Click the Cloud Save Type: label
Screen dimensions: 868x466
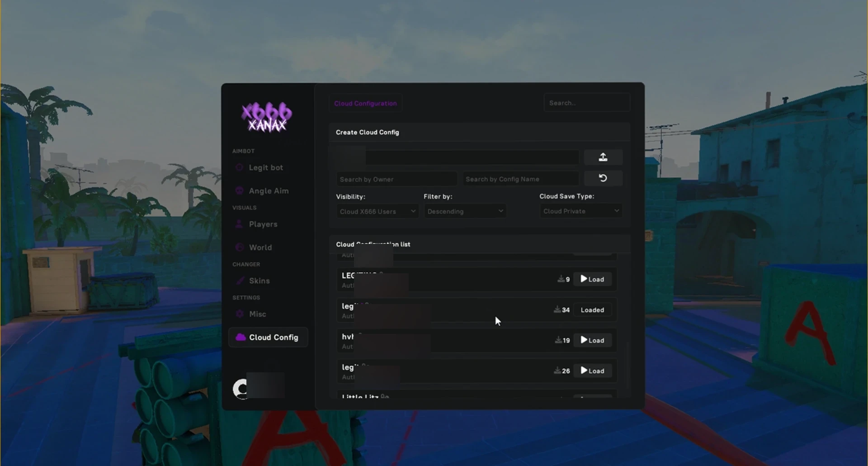point(566,196)
